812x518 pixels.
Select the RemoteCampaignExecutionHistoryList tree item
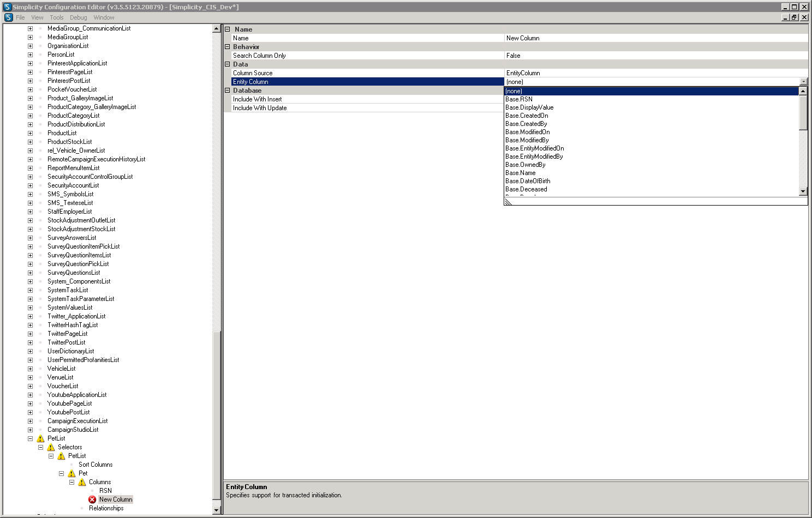click(96, 159)
